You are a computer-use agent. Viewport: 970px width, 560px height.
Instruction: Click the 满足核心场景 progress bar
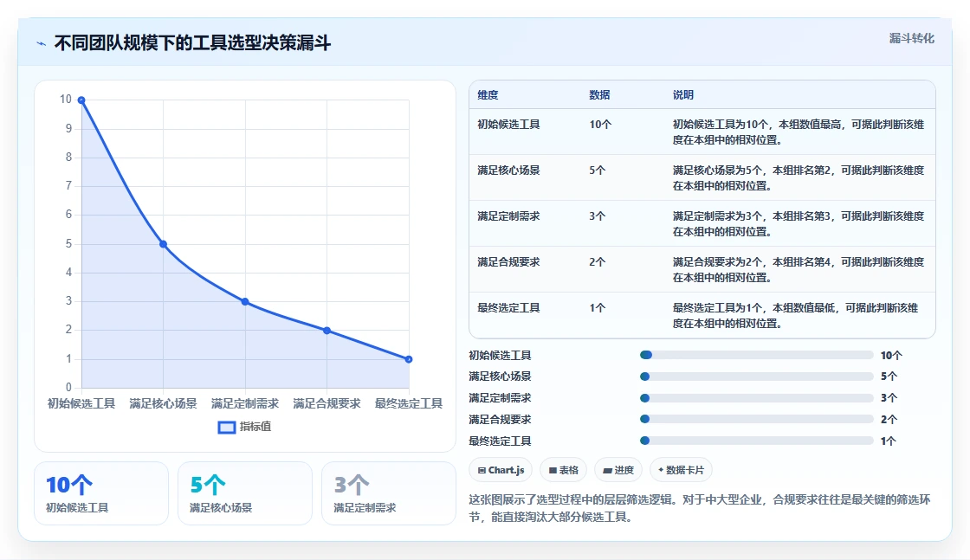757,377
